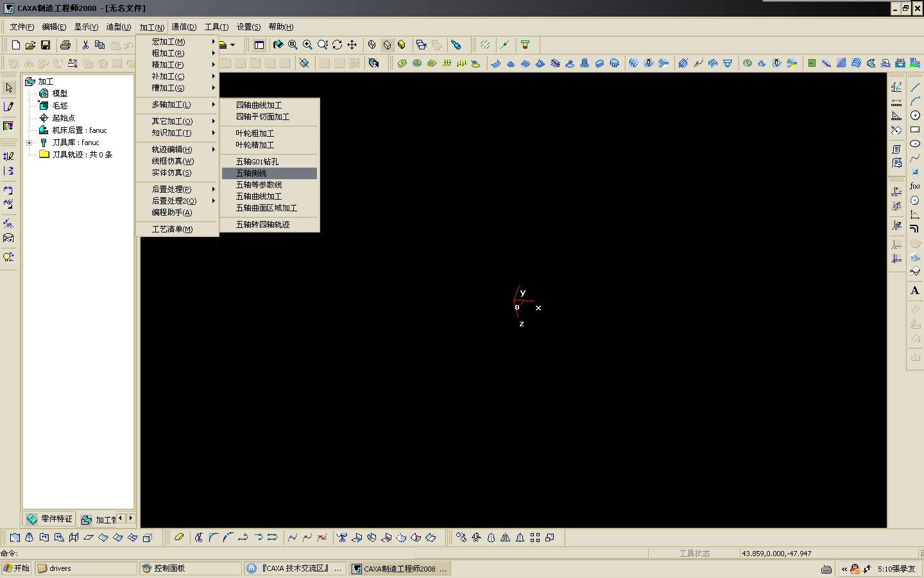The height and width of the screenshot is (578, 924).
Task: Expand the 宏加工(M) submenu
Action: 177,42
